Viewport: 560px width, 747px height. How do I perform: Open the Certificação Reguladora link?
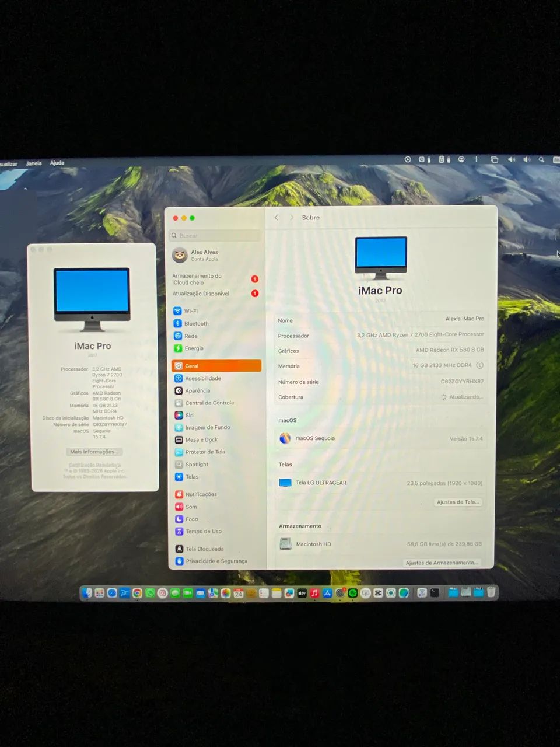click(x=96, y=464)
